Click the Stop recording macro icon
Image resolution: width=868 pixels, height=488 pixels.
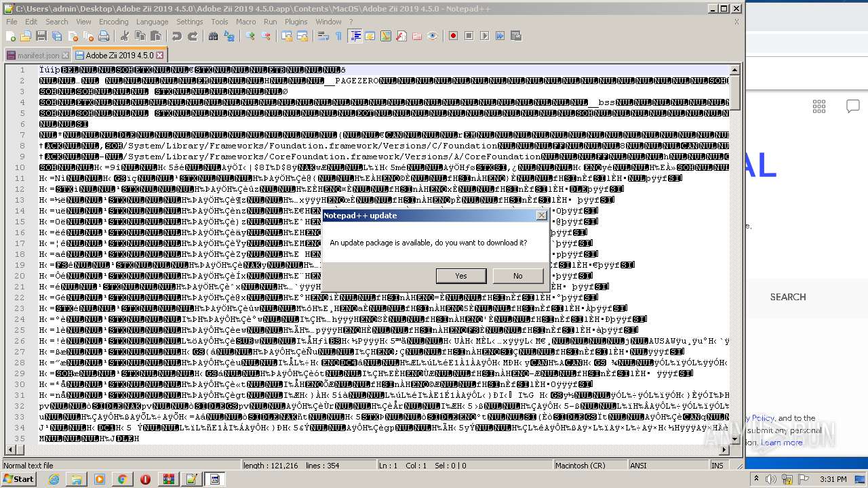[469, 36]
